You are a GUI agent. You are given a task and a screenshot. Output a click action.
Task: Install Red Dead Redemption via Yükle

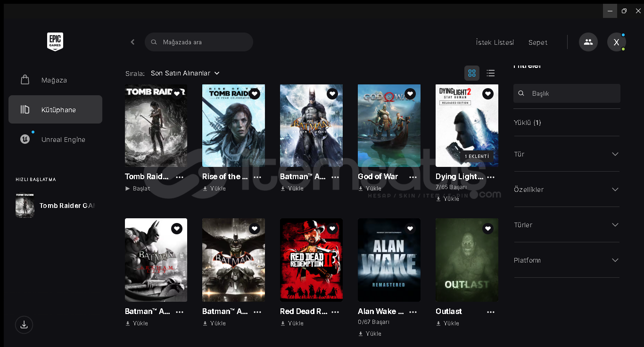pyautogui.click(x=292, y=323)
